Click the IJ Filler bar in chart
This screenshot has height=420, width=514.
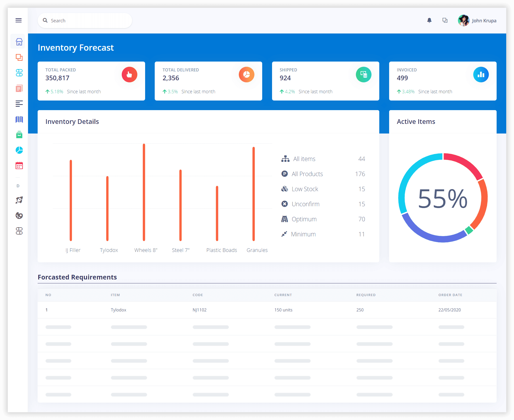(71, 200)
